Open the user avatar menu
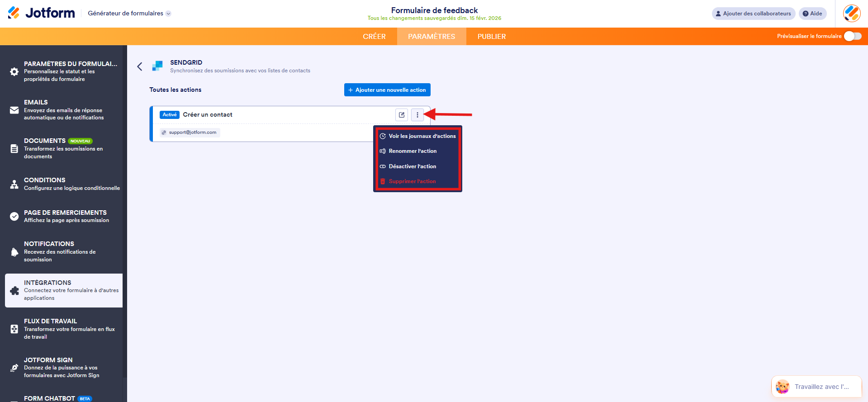This screenshot has height=402, width=868. click(x=852, y=14)
